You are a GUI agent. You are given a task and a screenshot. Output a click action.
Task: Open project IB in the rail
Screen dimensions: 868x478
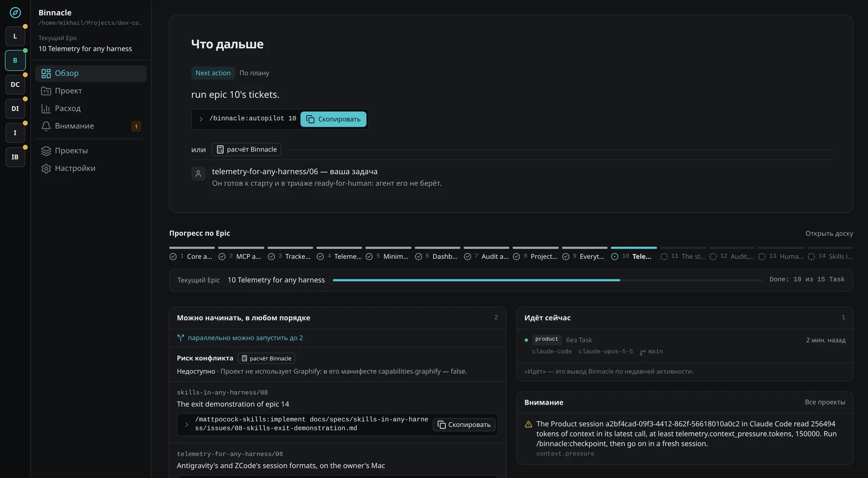tap(15, 157)
